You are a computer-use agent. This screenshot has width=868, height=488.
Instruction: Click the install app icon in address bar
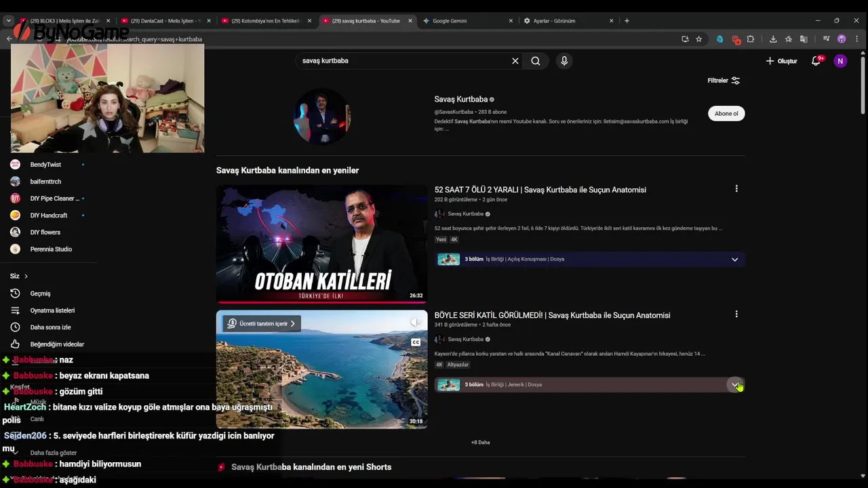coord(685,39)
